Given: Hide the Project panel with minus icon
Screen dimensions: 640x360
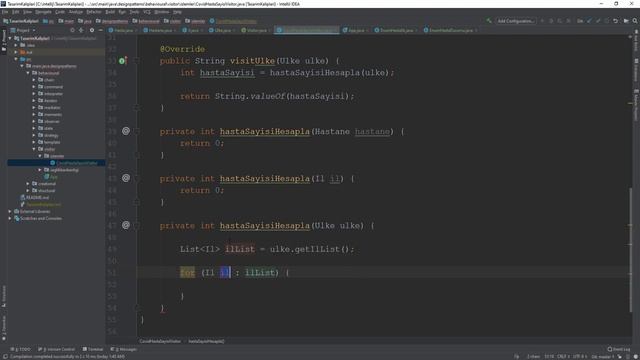Looking at the screenshot, I should [100, 30].
